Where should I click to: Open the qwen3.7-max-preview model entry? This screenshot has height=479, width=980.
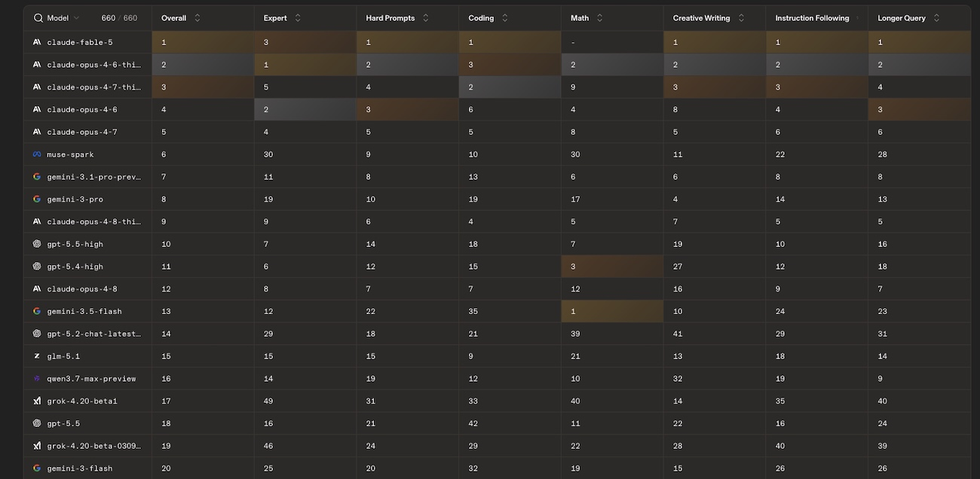(x=91, y=379)
